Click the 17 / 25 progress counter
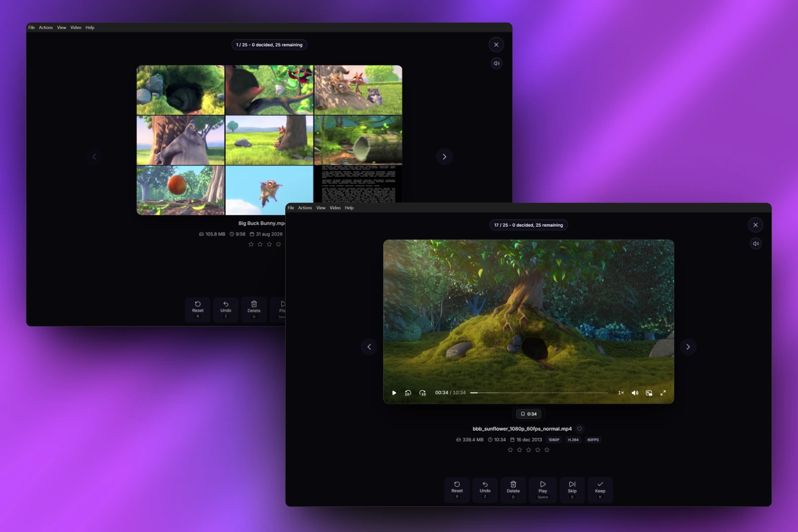This screenshot has height=532, width=798. (x=529, y=225)
